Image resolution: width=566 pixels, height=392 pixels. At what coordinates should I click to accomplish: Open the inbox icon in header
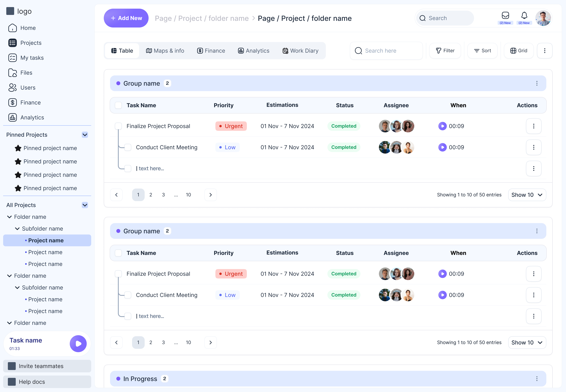[x=505, y=16]
